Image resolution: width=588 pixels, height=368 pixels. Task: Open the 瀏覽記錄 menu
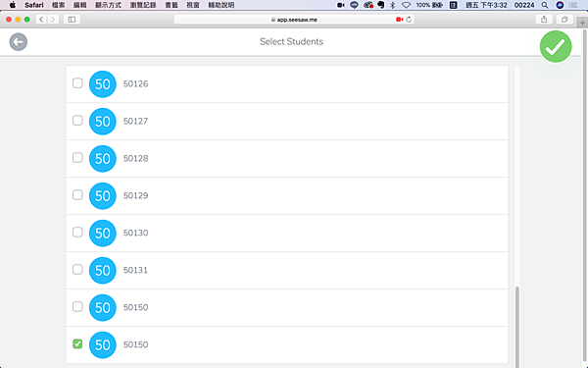coord(143,5)
